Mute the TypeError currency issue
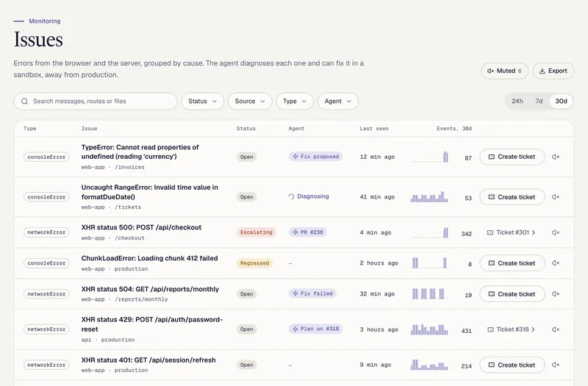This screenshot has height=386, width=588. [556, 157]
